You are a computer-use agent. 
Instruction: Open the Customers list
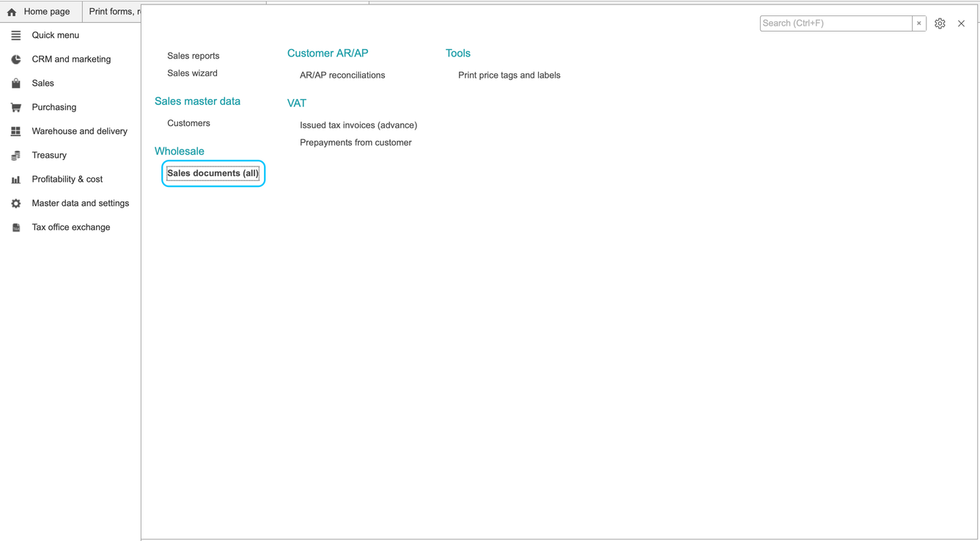click(188, 123)
